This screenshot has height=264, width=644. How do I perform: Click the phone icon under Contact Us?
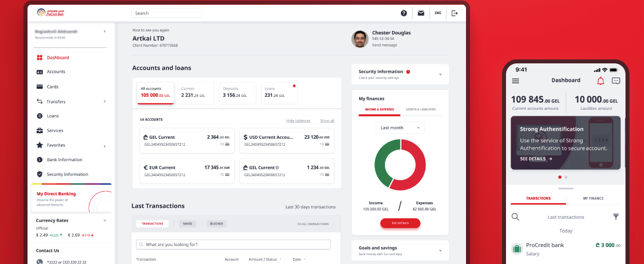39,262
